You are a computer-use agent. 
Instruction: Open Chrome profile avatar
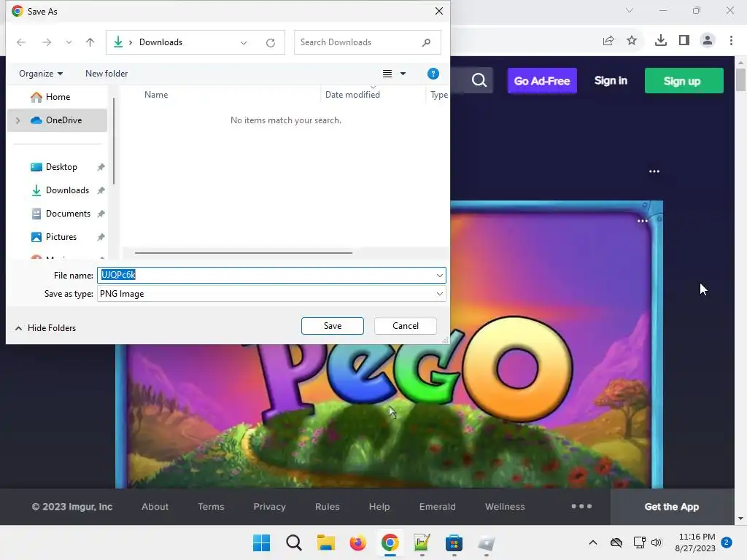coord(708,41)
